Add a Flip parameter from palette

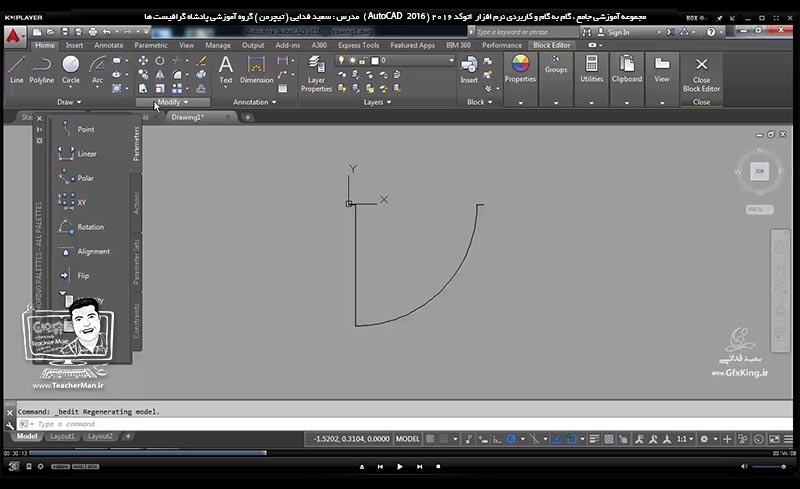click(77, 276)
